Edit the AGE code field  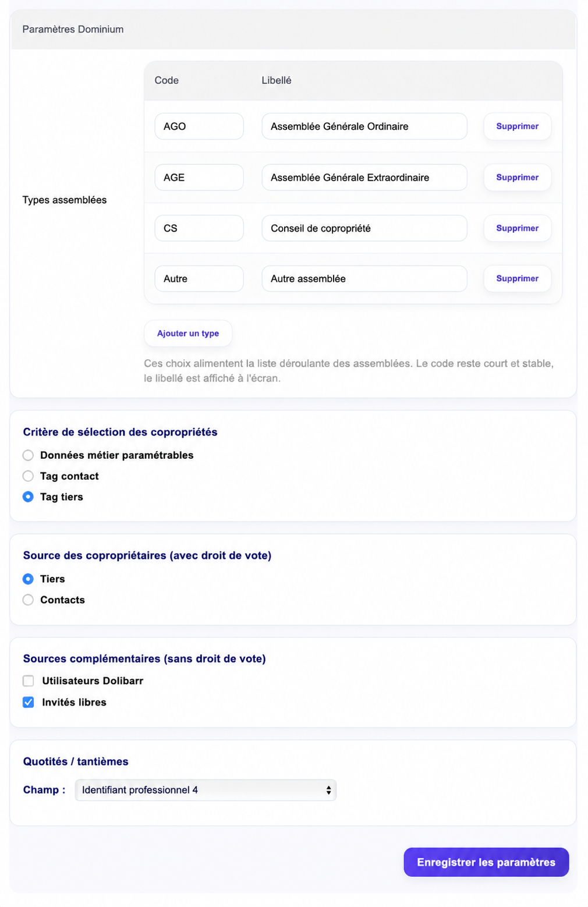[x=199, y=178]
